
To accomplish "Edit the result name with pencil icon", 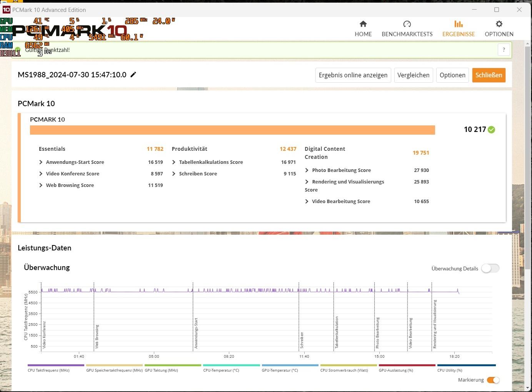I will click(133, 75).
